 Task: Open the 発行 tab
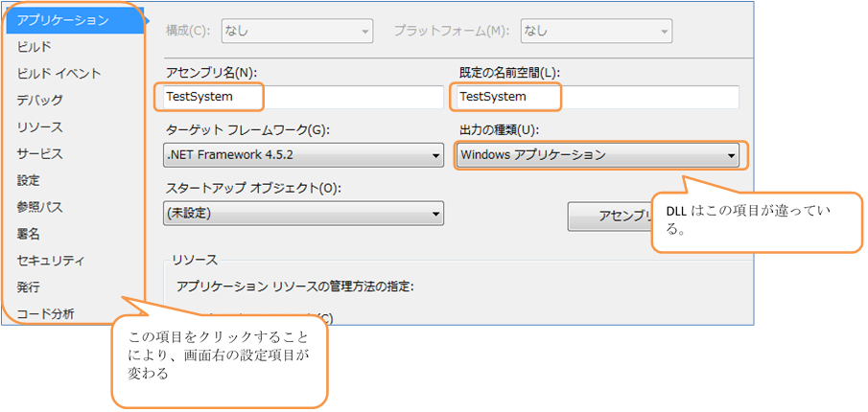tap(29, 286)
